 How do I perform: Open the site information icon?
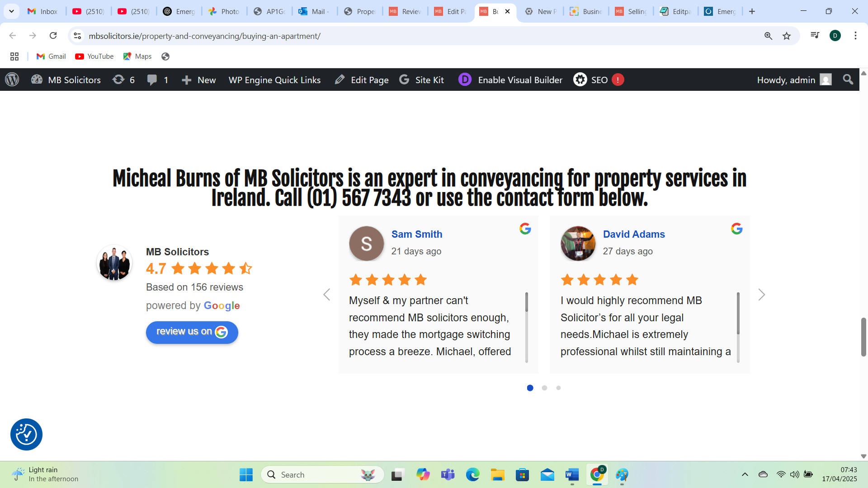[77, 36]
